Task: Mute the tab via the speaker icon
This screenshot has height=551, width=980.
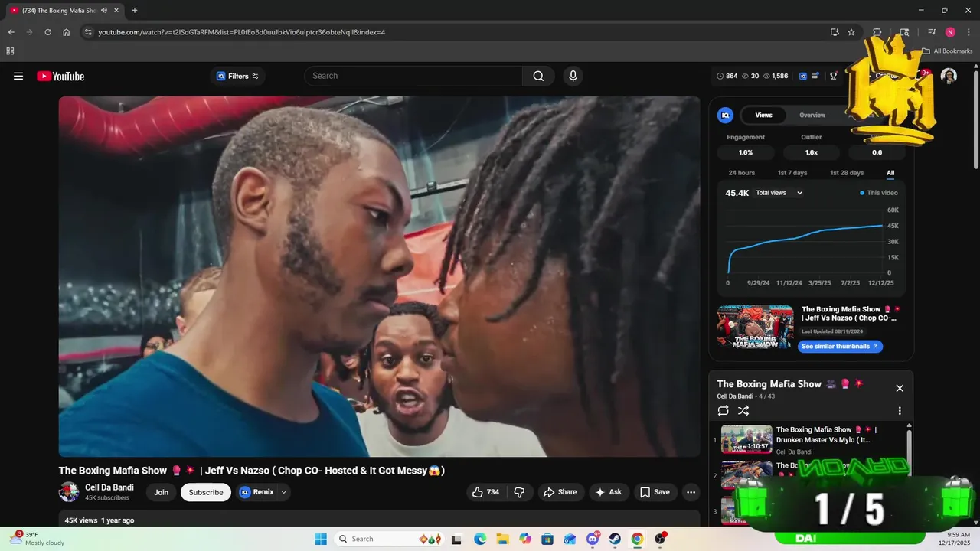Action: [x=104, y=10]
